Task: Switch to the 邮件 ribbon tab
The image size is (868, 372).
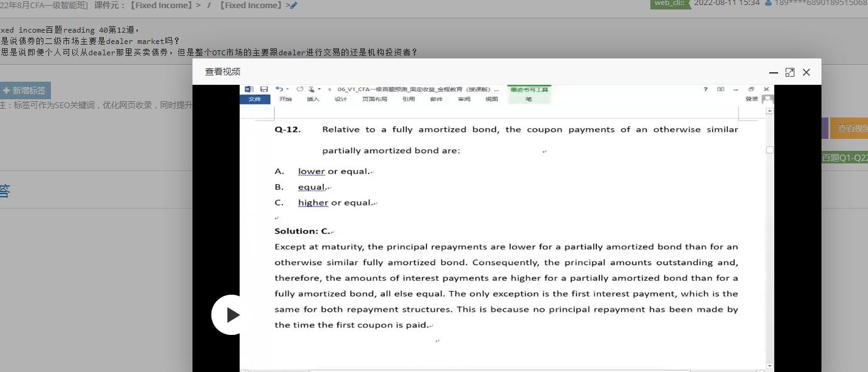Action: click(x=436, y=99)
